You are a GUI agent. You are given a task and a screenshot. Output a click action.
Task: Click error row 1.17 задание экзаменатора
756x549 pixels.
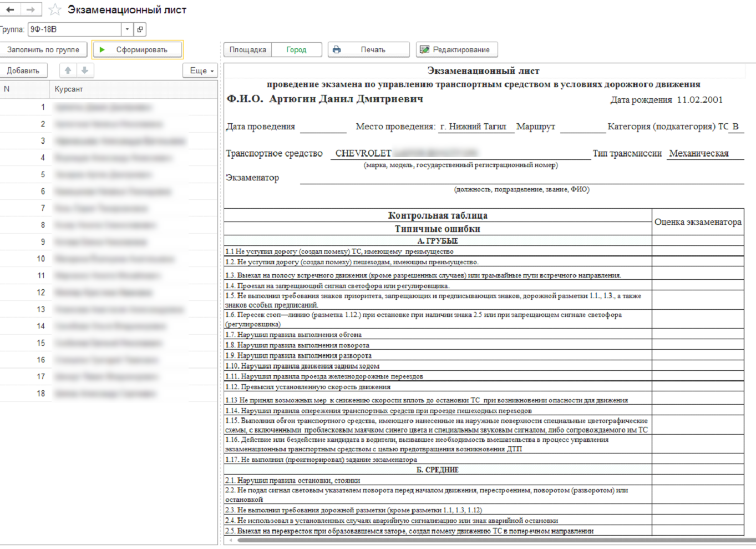pyautogui.click(x=438, y=460)
